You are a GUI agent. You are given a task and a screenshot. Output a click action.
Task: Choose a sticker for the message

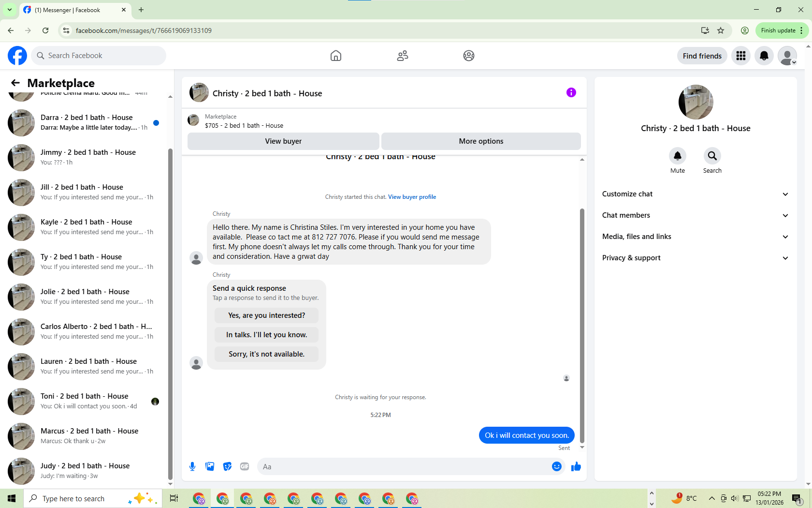pos(227,466)
